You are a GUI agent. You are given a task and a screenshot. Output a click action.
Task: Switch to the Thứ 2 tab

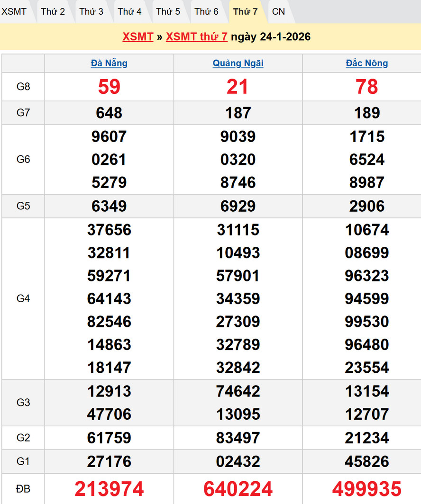coord(53,11)
